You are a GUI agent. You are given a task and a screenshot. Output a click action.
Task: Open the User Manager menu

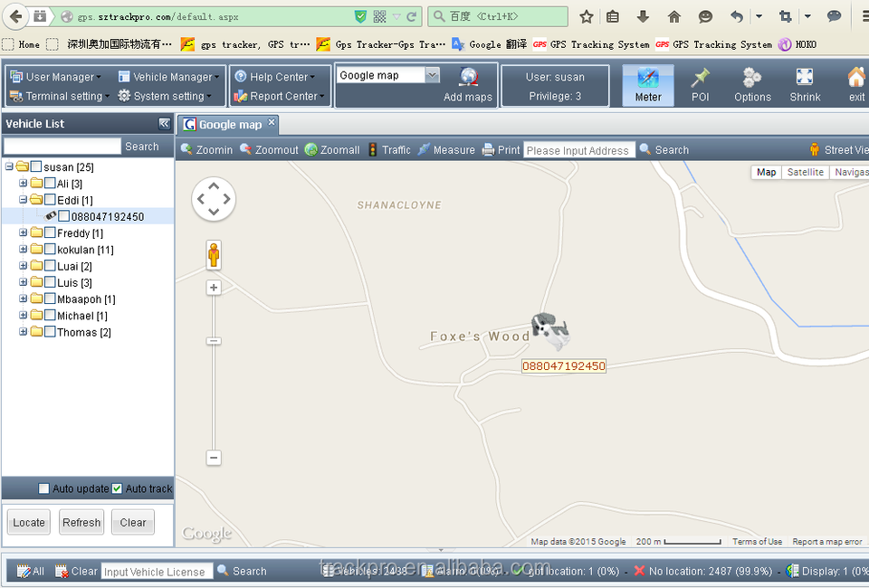(x=56, y=77)
